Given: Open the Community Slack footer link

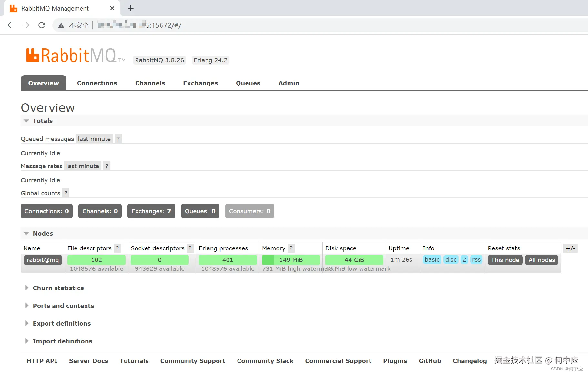Looking at the screenshot, I should [265, 361].
